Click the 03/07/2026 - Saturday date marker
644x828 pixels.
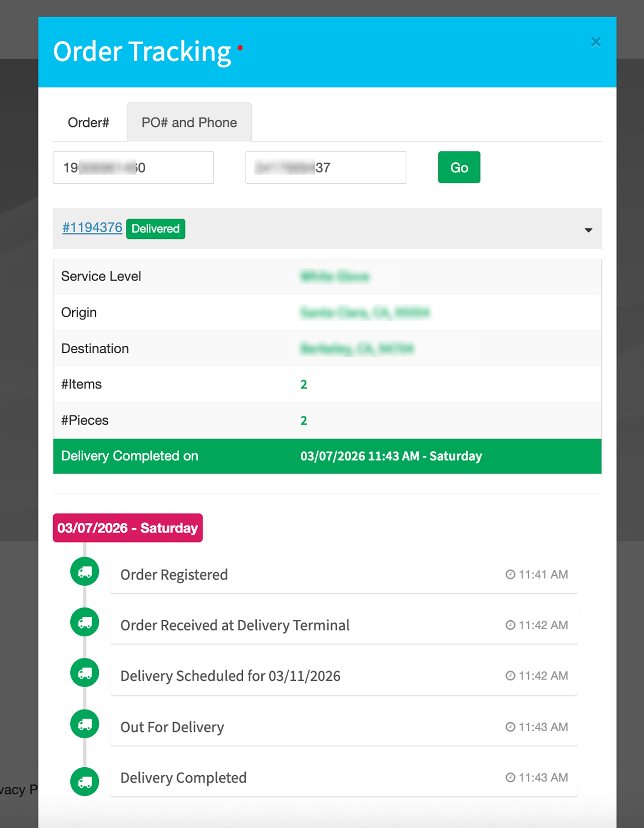[x=127, y=528]
